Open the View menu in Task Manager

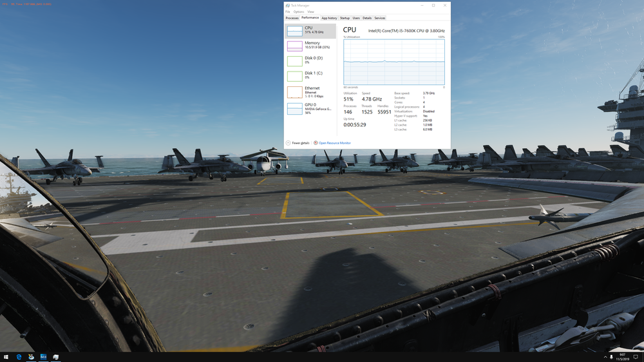tap(310, 12)
